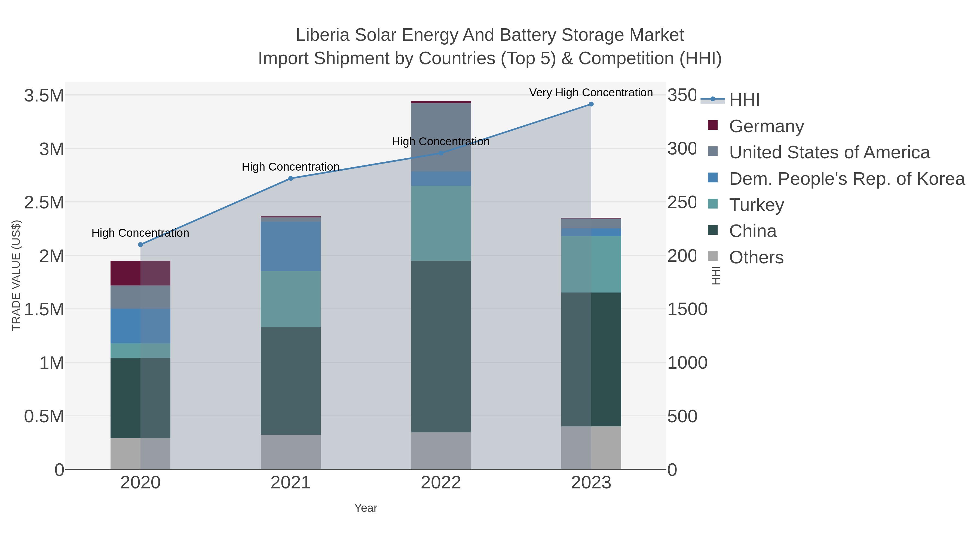This screenshot has height=551, width=980.
Task: Click the China segment of 2020 bar
Action: [140, 398]
